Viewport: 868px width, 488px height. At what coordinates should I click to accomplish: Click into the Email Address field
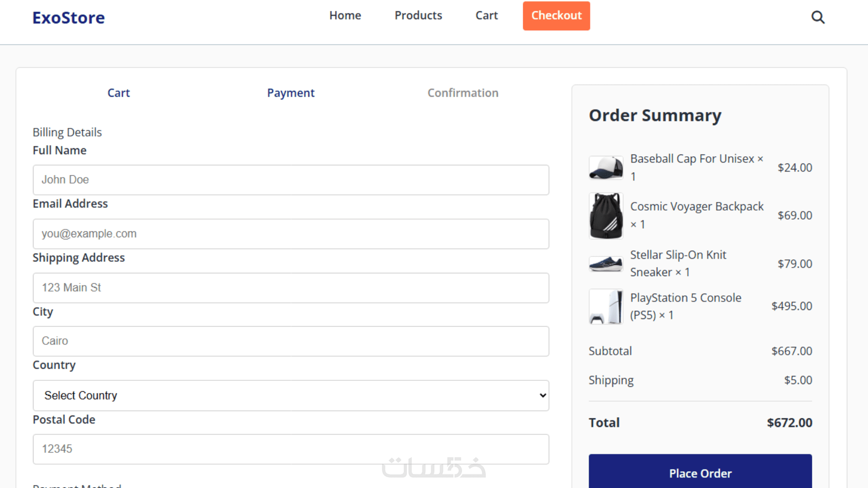291,234
